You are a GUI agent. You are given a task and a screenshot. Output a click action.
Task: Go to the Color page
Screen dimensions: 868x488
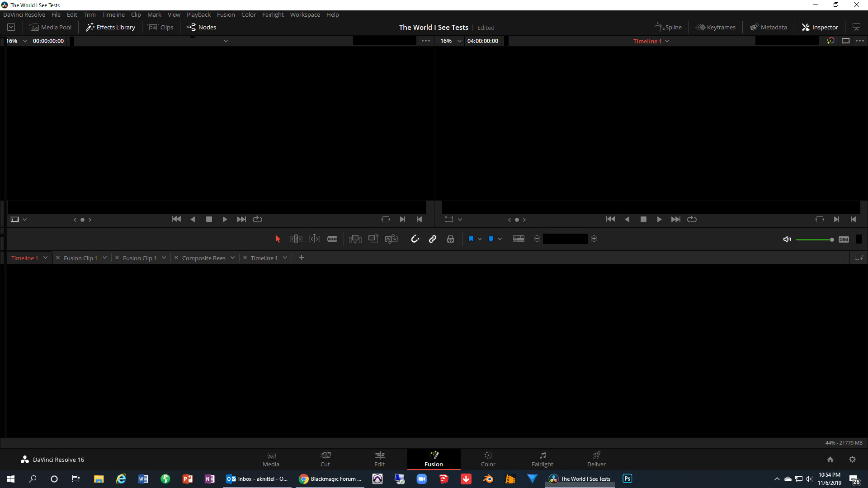[x=488, y=459]
